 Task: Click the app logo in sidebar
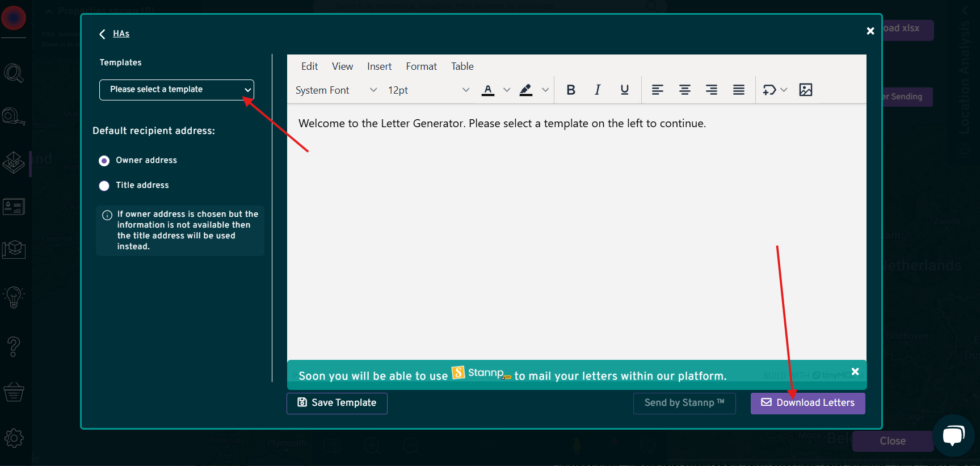[x=14, y=18]
